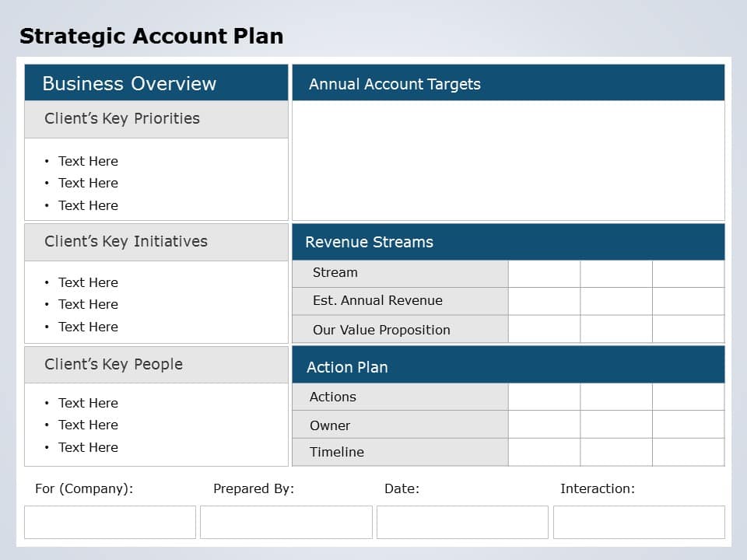Select the Action Plan header
The height and width of the screenshot is (560, 747).
[x=508, y=365]
